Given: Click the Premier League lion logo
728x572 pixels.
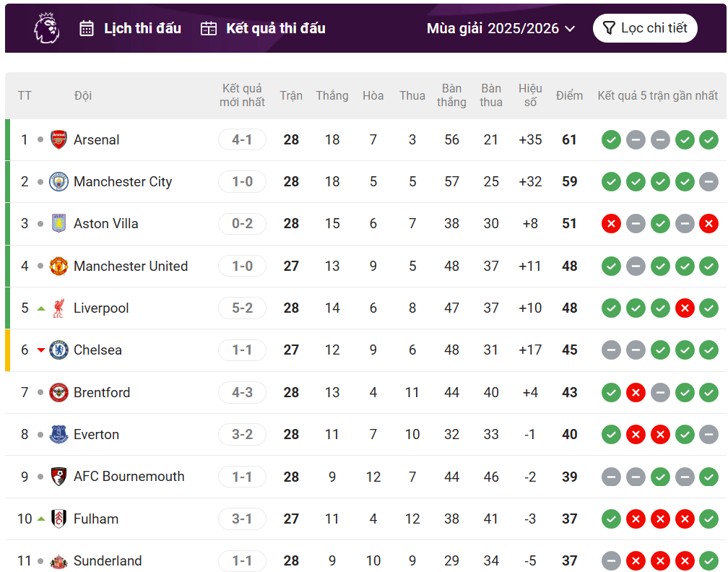Looking at the screenshot, I should point(47,28).
